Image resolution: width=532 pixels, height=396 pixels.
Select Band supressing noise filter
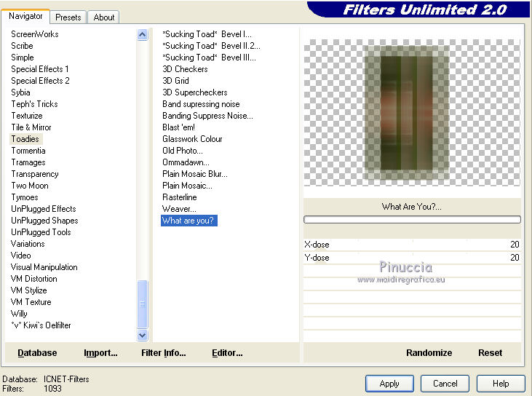tap(201, 104)
